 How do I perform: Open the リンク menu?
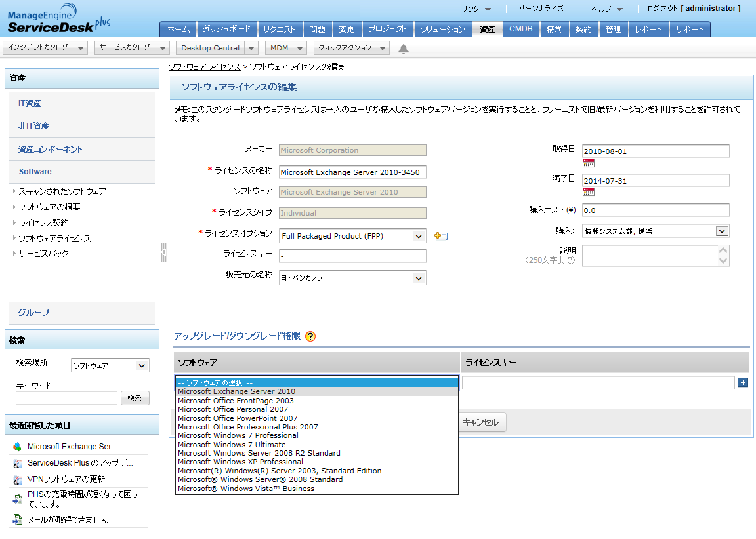click(x=476, y=9)
